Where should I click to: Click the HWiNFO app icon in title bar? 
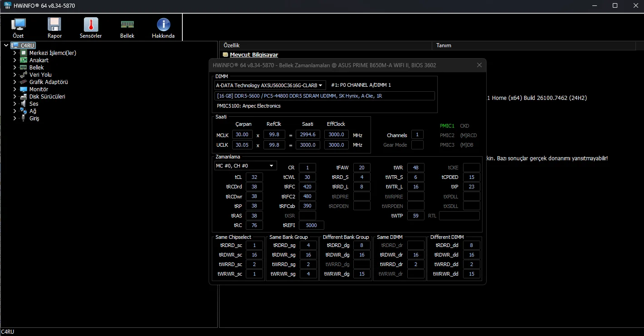pos(8,6)
